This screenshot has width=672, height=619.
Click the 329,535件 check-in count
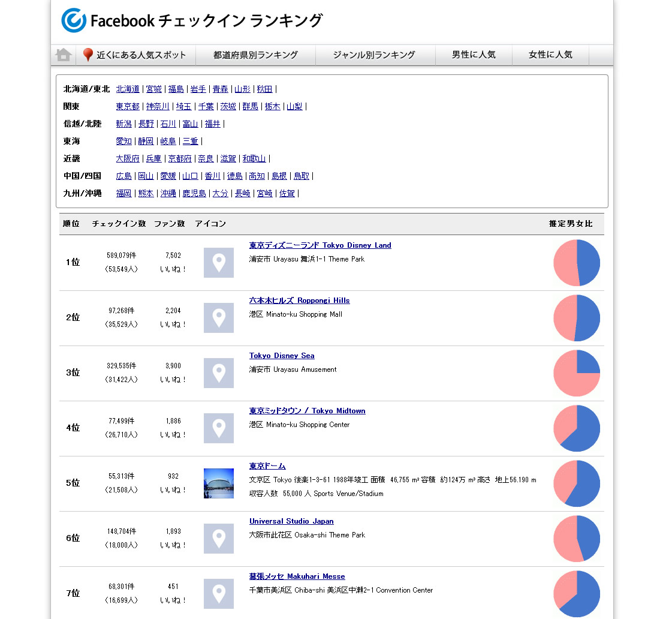click(x=121, y=366)
